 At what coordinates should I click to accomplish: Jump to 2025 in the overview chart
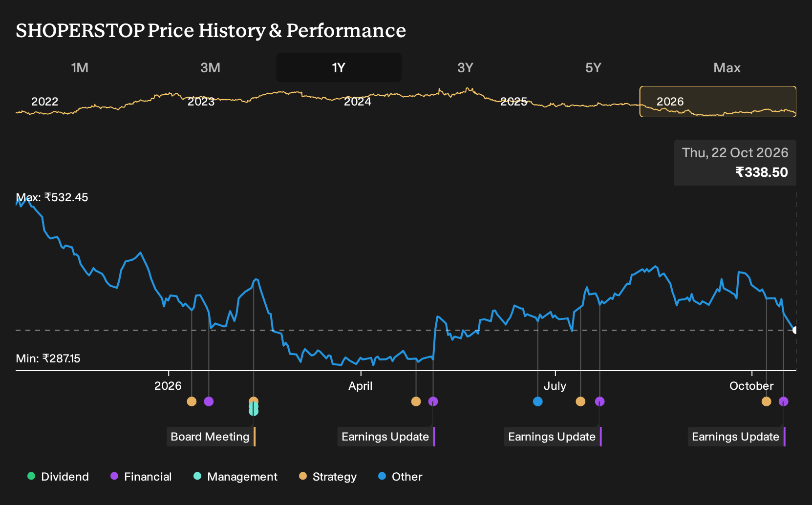513,102
